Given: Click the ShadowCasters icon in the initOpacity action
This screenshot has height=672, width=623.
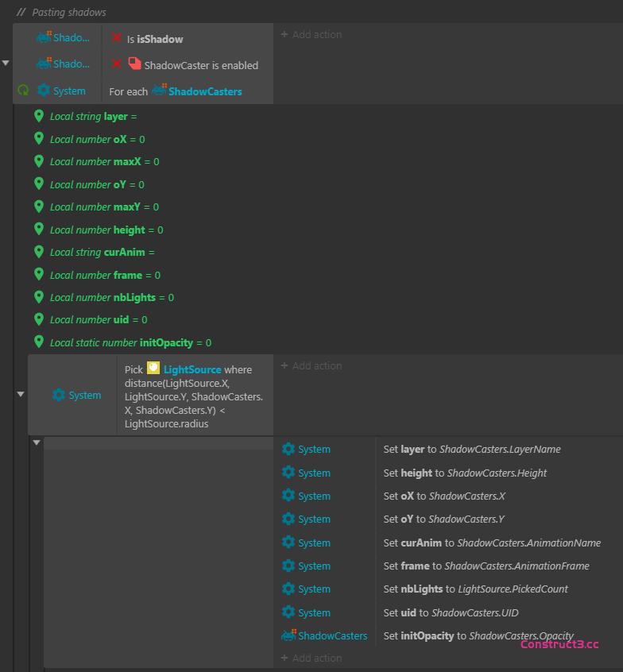Looking at the screenshot, I should click(288, 635).
